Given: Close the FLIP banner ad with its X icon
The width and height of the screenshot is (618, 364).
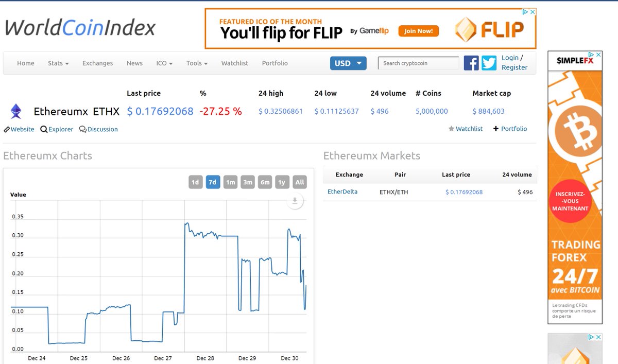Looking at the screenshot, I should [x=533, y=12].
